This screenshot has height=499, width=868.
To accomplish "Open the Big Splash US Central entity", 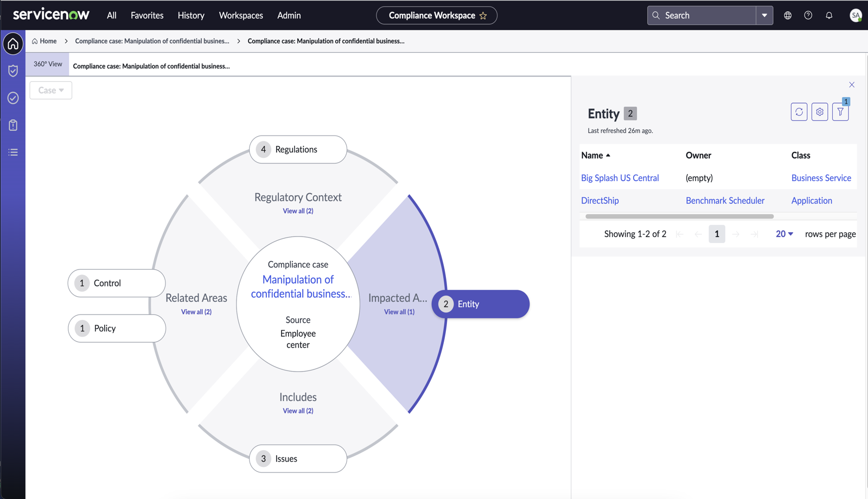I will point(620,178).
